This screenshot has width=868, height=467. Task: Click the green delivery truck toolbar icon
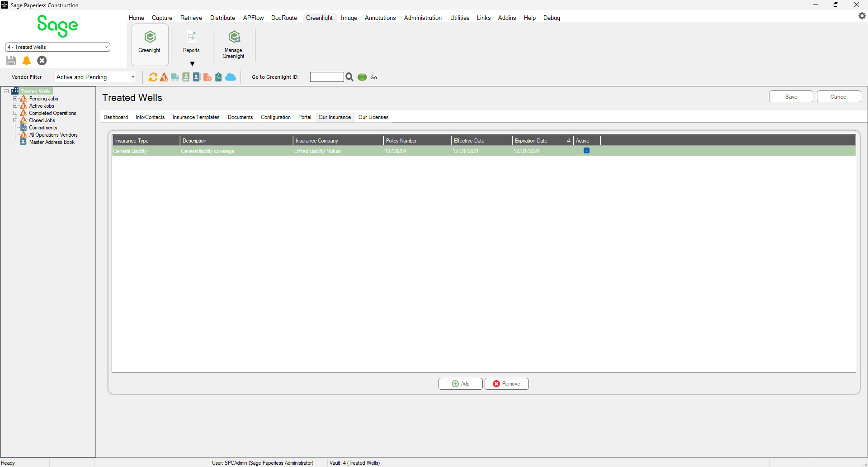175,77
